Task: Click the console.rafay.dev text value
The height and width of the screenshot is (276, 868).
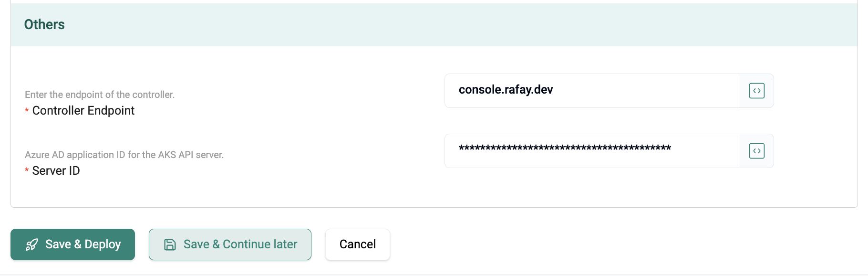Action: coord(506,90)
